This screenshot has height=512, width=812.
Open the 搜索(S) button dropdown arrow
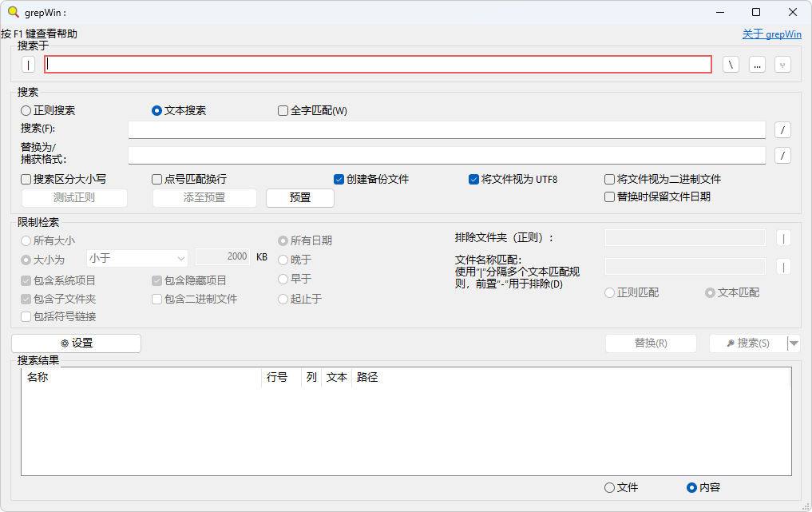794,343
